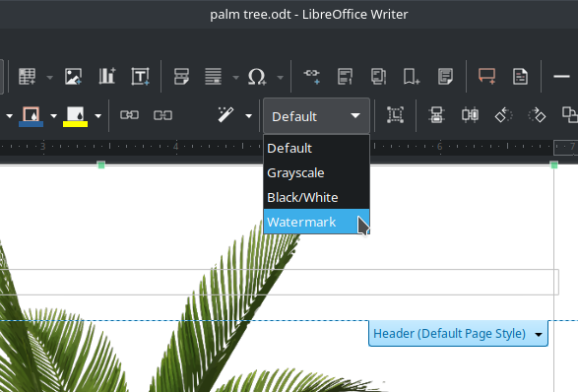Image resolution: width=578 pixels, height=392 pixels.
Task: Click the Insert Text Box icon
Action: point(141,77)
